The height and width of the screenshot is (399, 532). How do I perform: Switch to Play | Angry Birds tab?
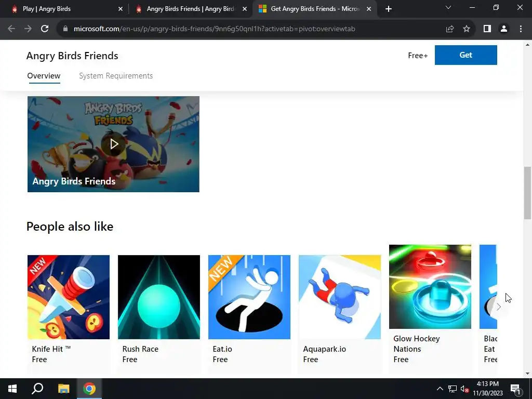(x=67, y=9)
